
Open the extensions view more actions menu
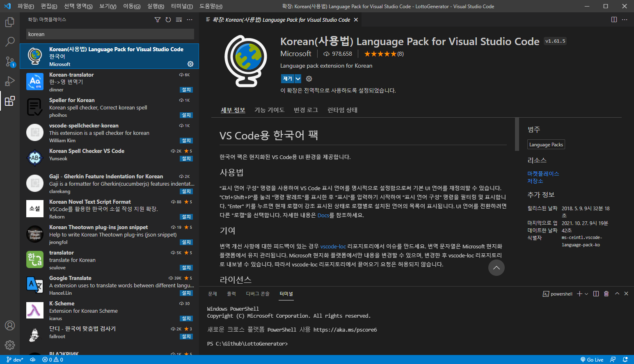pos(190,20)
